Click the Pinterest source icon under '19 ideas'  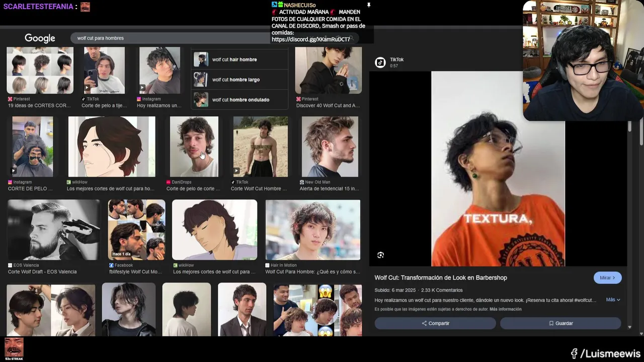tap(10, 99)
